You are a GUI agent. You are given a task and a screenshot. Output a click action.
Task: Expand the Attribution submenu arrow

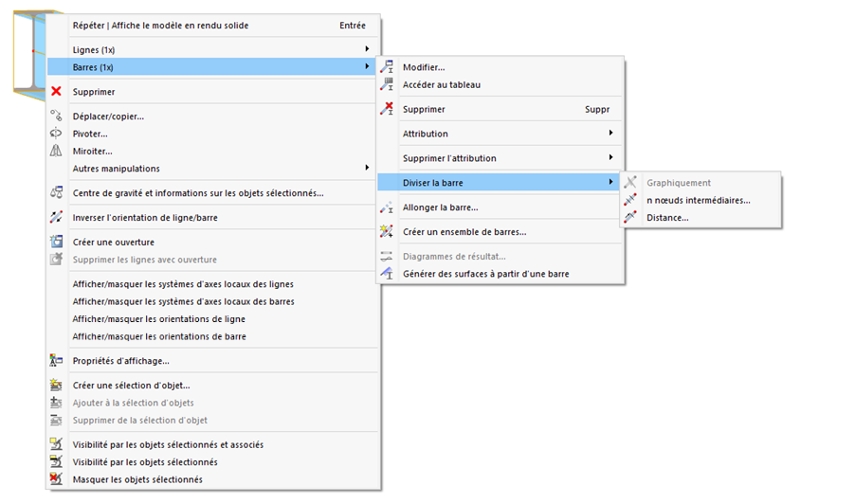[x=611, y=133]
